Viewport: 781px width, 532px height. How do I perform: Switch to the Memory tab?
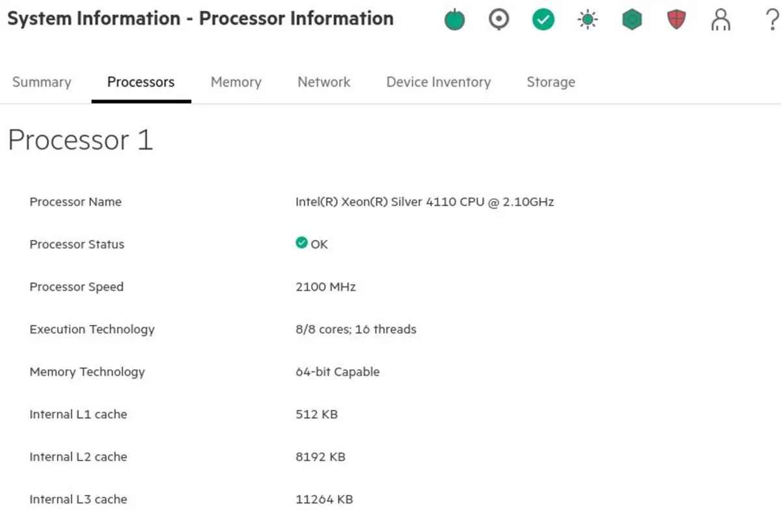tap(236, 82)
